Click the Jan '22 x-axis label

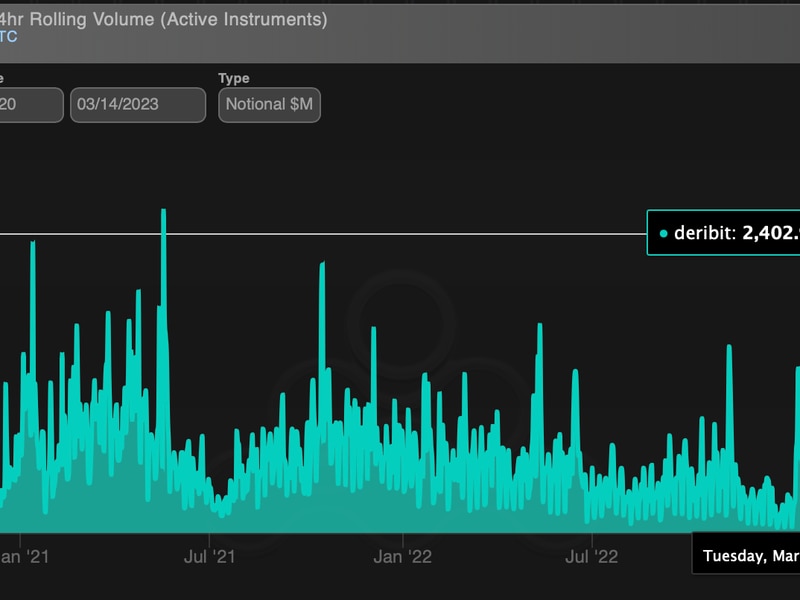[402, 555]
